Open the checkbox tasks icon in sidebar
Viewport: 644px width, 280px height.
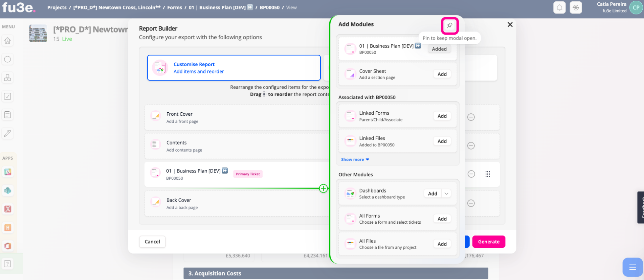(x=7, y=97)
